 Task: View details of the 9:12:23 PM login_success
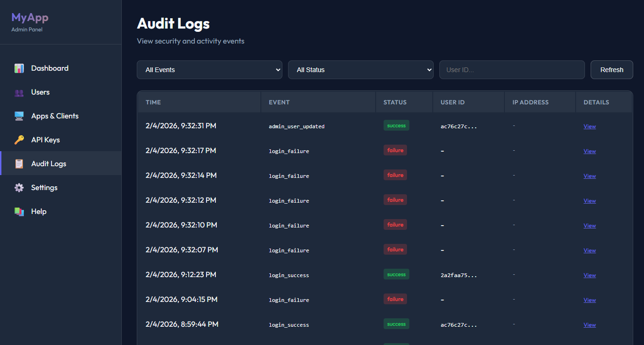pos(589,275)
